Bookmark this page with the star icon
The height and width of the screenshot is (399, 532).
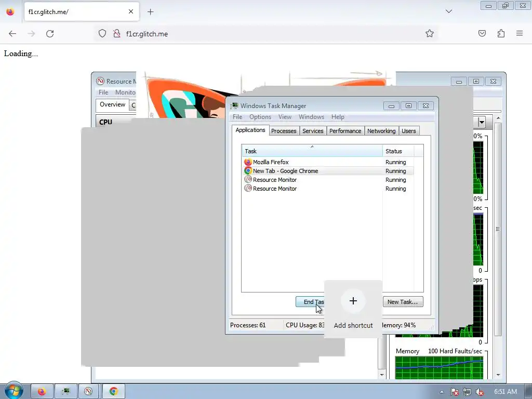[430, 34]
